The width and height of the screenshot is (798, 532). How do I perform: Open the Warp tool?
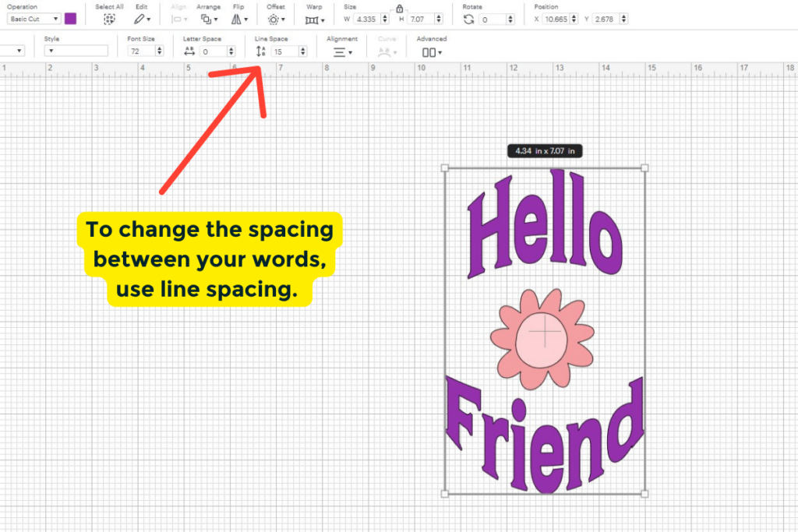(x=312, y=19)
